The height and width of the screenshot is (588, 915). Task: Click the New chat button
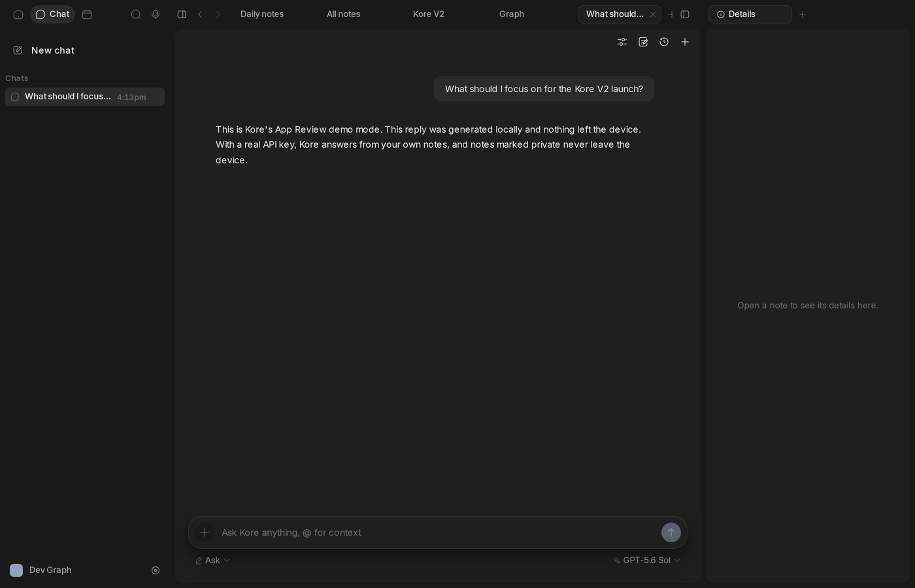[x=44, y=50]
